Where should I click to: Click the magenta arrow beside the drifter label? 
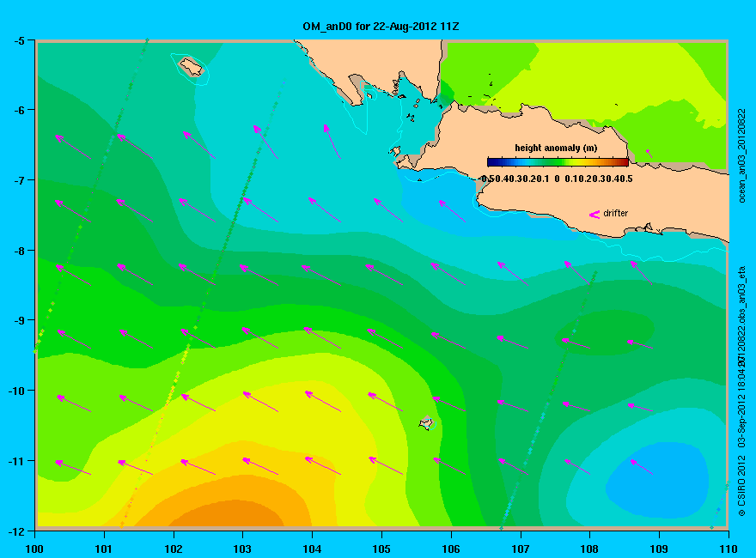pos(594,215)
